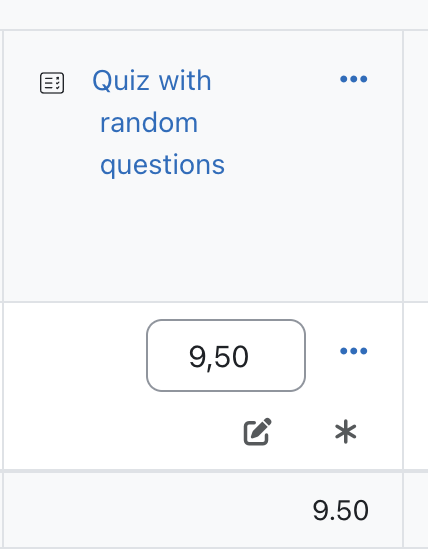Click the overridden grade pencil icon

258,431
